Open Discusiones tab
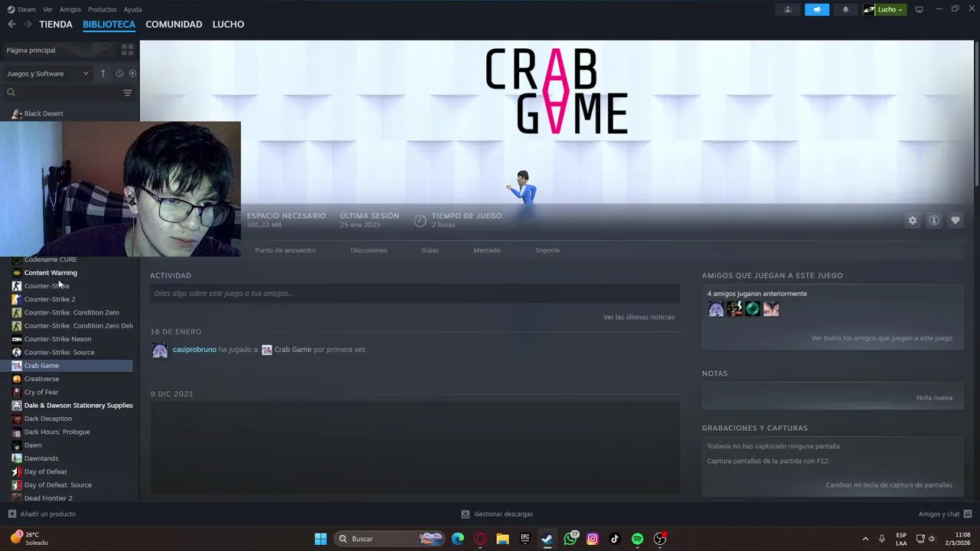Image resolution: width=980 pixels, height=551 pixels. click(369, 250)
